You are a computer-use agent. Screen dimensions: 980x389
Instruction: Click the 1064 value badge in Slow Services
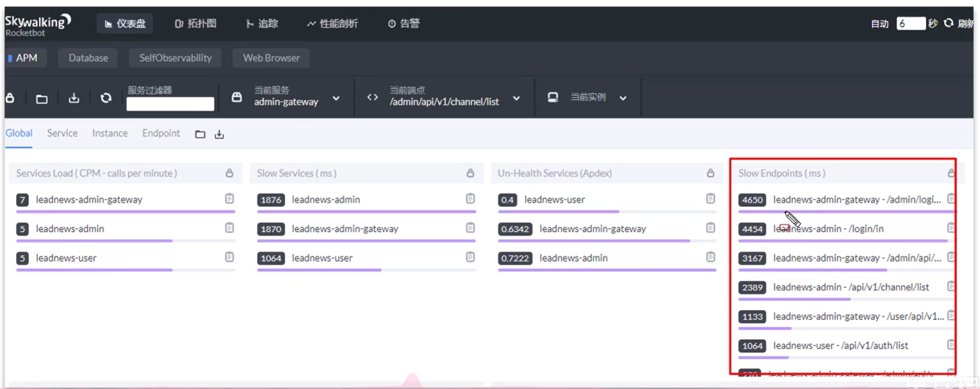coord(271,258)
